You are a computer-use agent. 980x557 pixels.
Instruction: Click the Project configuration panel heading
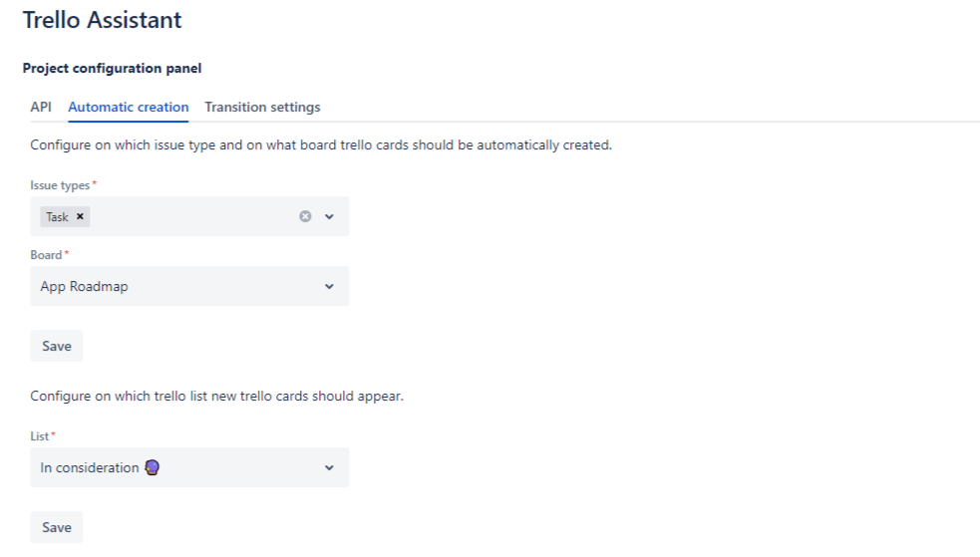coord(112,69)
